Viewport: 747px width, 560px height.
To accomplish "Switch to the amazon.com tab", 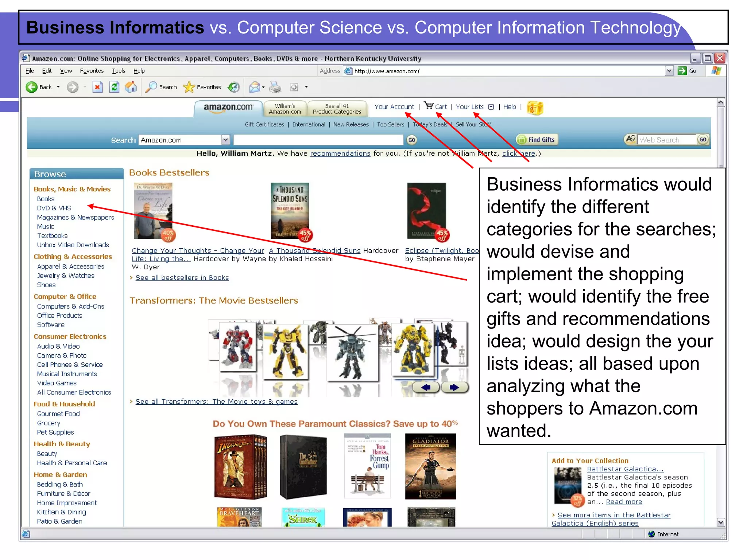I will click(228, 108).
